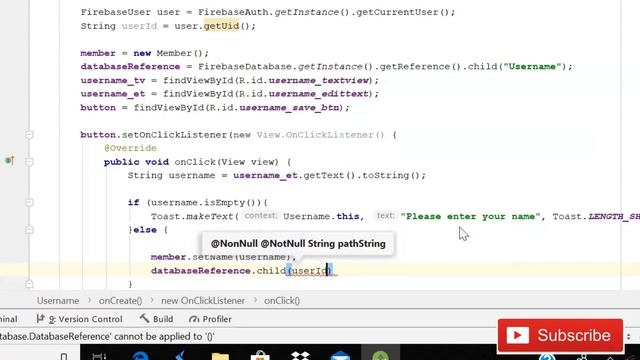640x360 pixels.
Task: Click the highlighted getUid method call
Action: coord(221,26)
